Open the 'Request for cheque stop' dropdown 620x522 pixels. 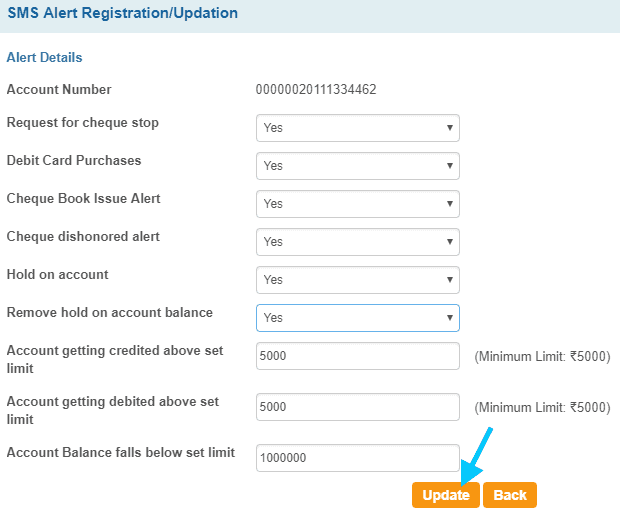357,128
